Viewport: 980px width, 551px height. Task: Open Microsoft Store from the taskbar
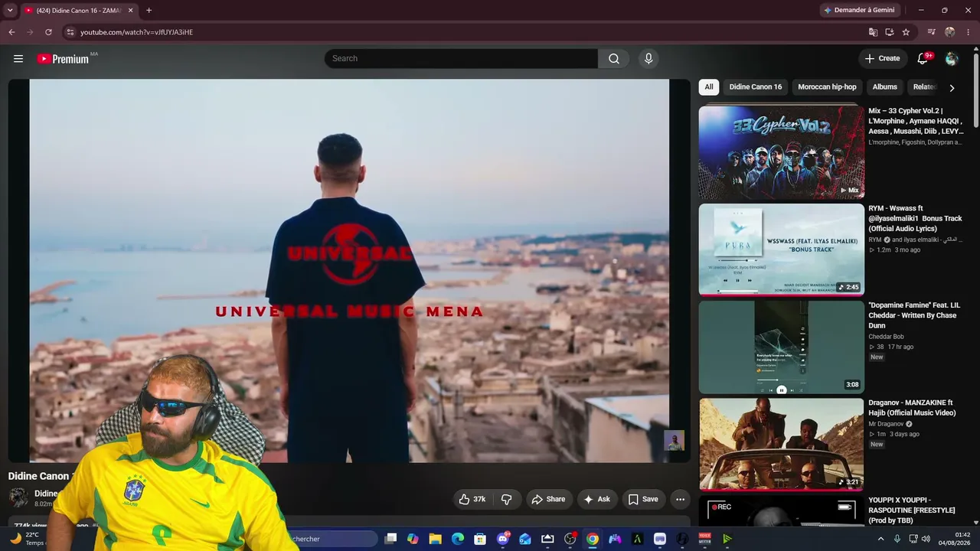(x=480, y=539)
